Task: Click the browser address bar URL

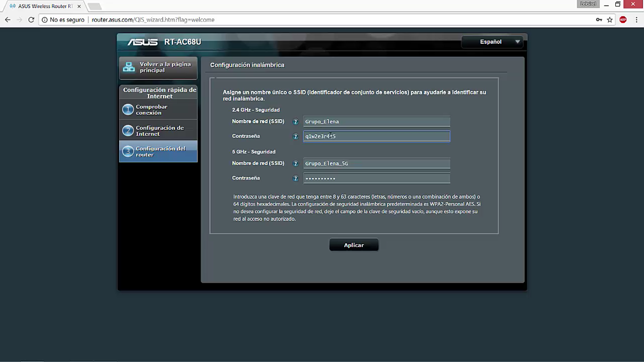Action: tap(153, 20)
